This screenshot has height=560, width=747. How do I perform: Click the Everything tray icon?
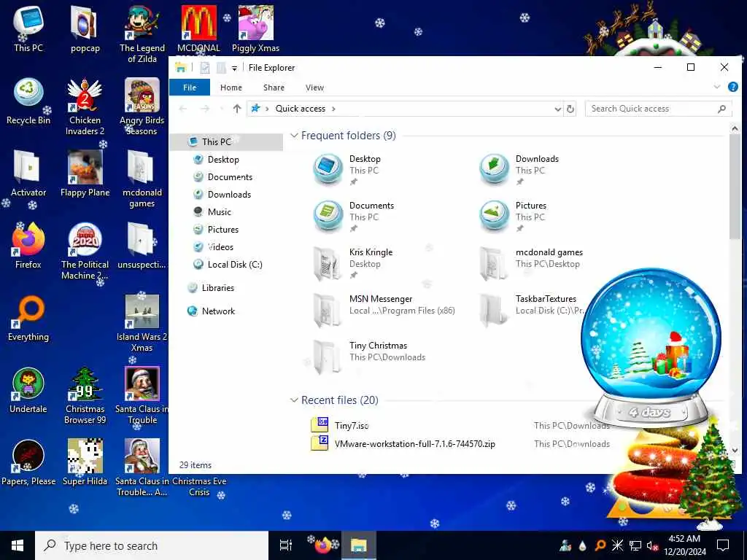click(600, 545)
